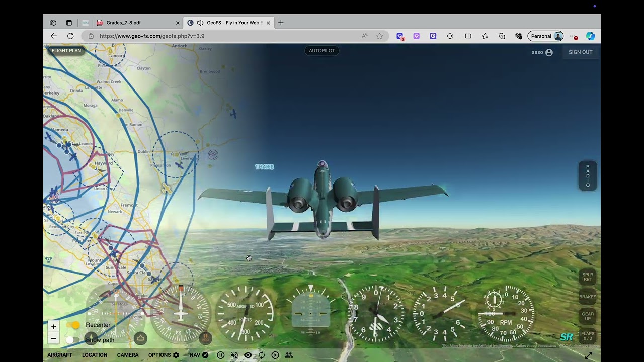Click the vertical speed indicator gauge

tap(441, 313)
